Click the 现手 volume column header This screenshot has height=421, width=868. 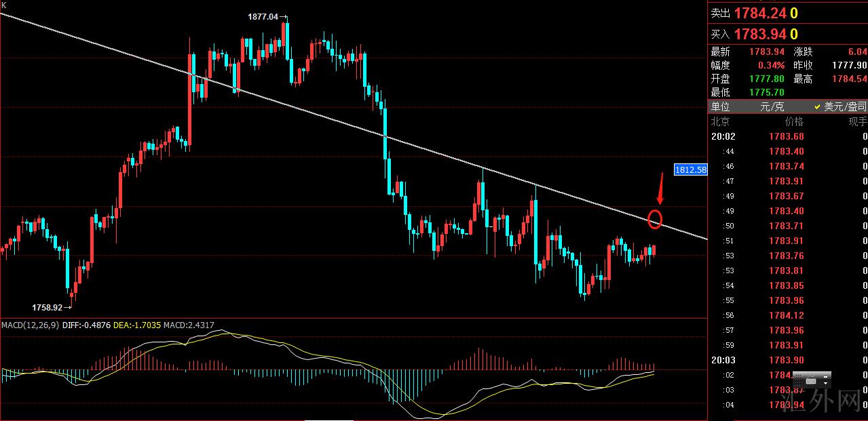857,122
